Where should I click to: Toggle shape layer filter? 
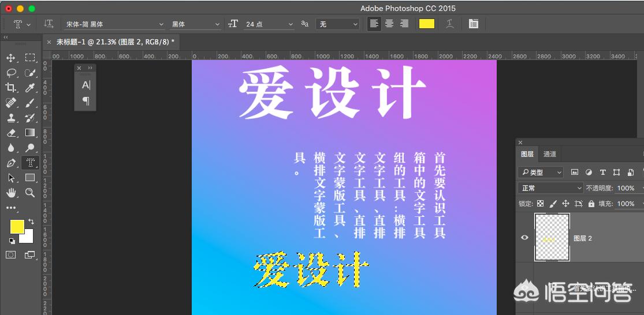pos(616,172)
